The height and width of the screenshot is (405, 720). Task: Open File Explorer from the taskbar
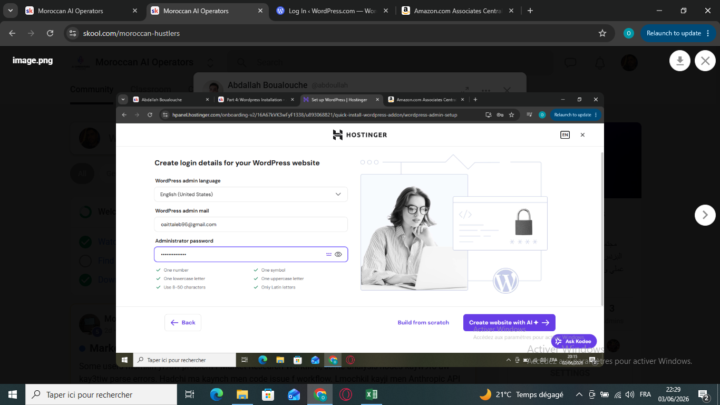point(242,394)
